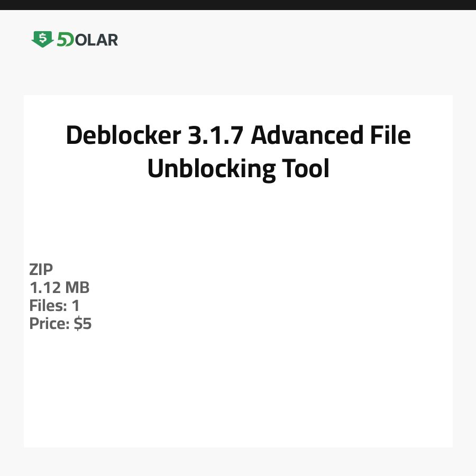Viewport: 476px width, 476px height.
Task: Click the green dollar arrow logo icon
Action: 42,39
